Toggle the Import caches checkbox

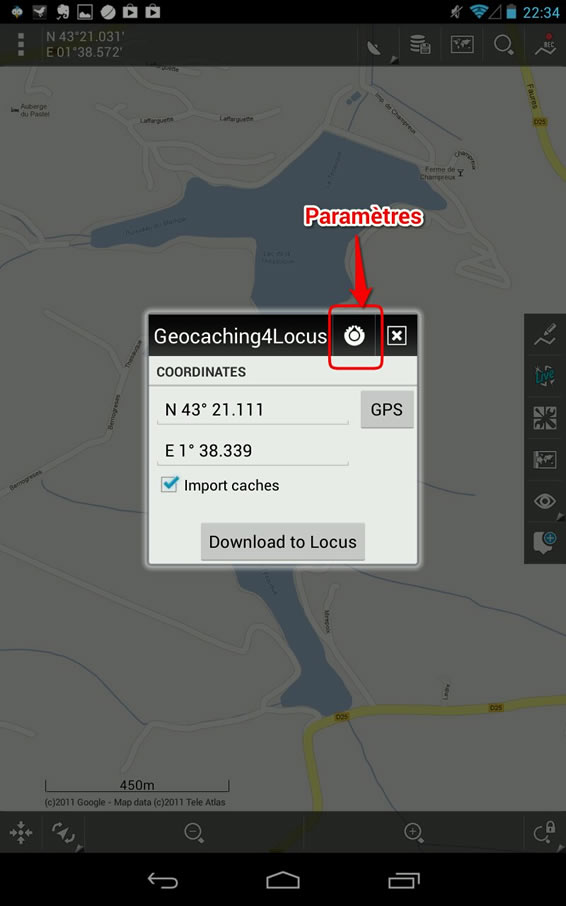169,485
